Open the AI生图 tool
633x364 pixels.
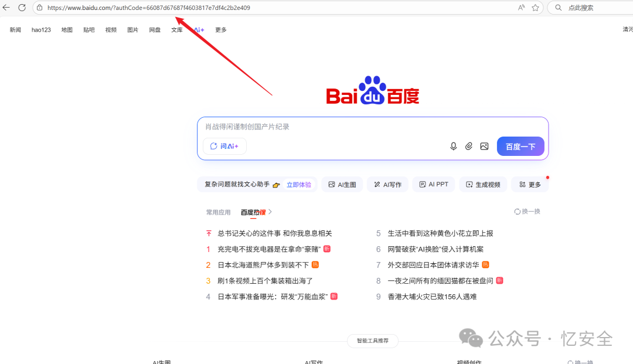342,185
